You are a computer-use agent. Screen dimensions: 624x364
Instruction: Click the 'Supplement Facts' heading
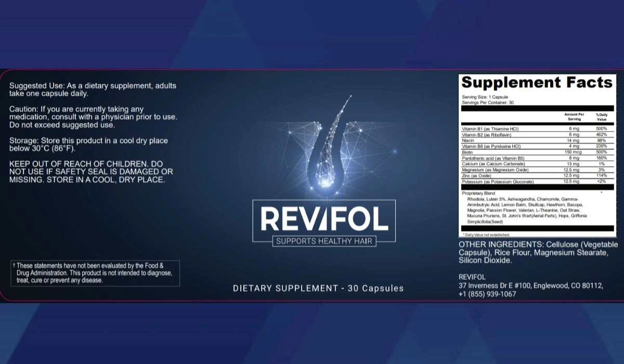pyautogui.click(x=537, y=83)
